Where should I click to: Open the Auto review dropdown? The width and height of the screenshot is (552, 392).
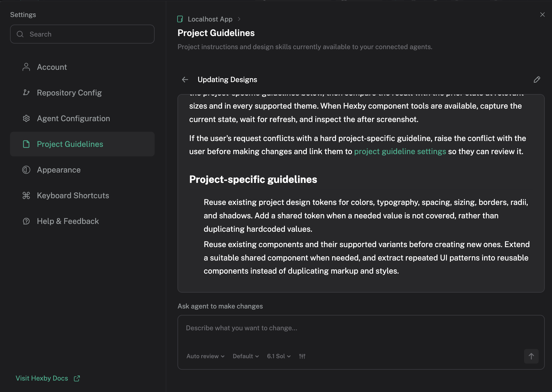(x=205, y=356)
